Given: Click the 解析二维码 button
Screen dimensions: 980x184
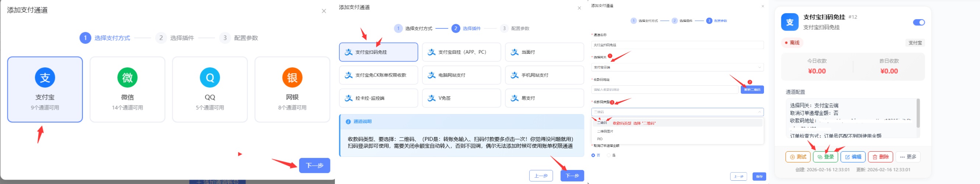Looking at the screenshot, I should pyautogui.click(x=752, y=90).
